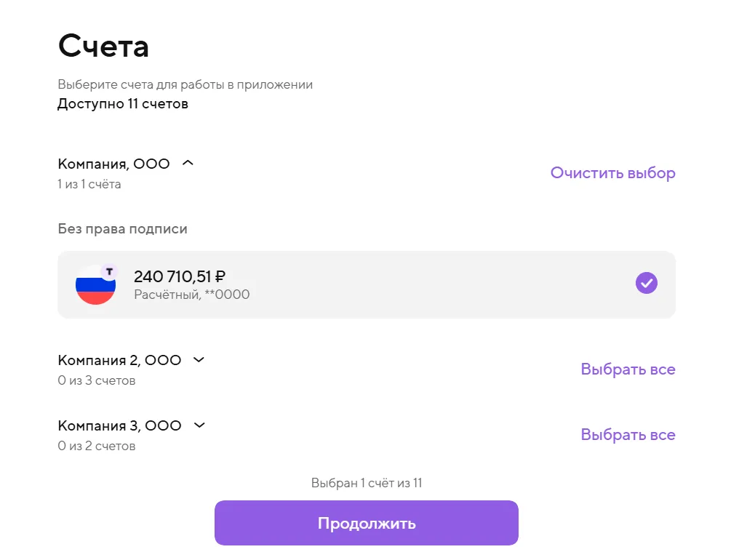Image resolution: width=747 pixels, height=560 pixels.
Task: Click the "1 из 1 счёта" counter
Action: click(x=89, y=184)
